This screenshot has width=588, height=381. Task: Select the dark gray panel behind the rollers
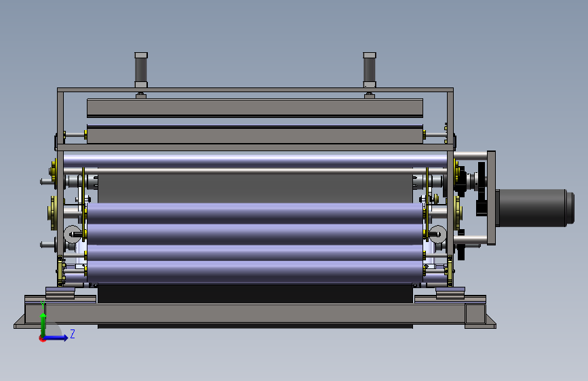point(255,188)
